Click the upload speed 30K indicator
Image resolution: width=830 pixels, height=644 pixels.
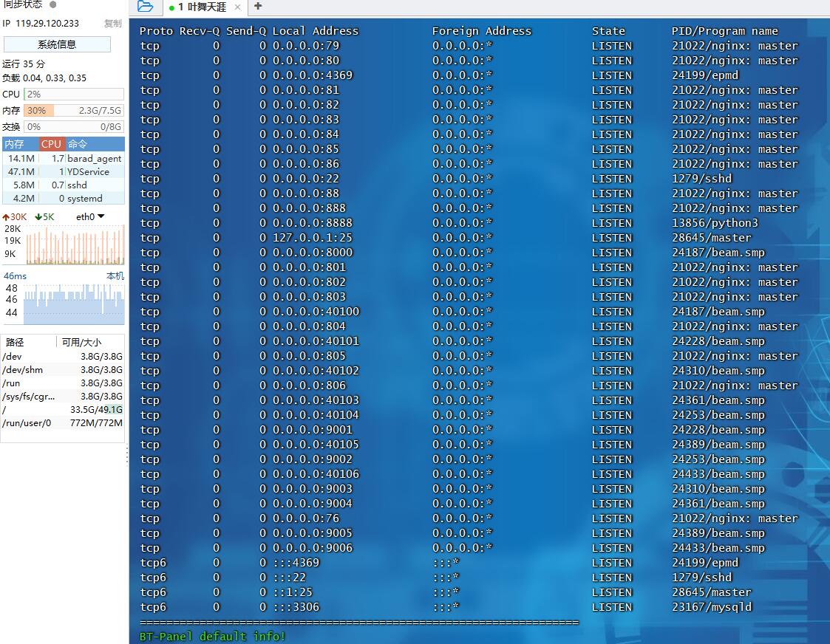(15, 217)
